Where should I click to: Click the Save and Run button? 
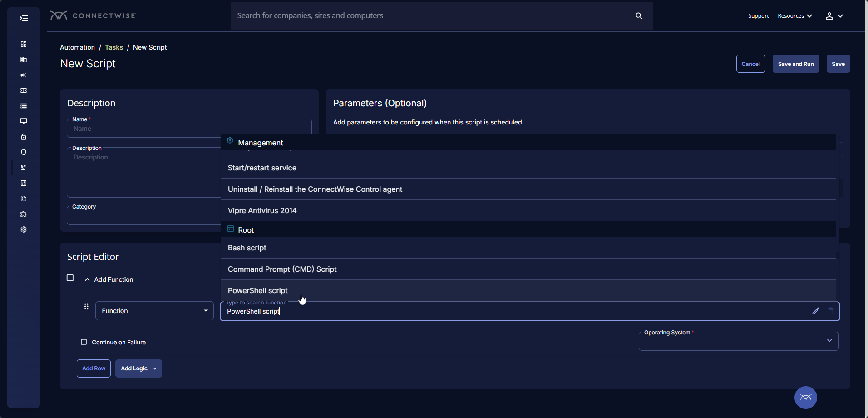pos(795,64)
